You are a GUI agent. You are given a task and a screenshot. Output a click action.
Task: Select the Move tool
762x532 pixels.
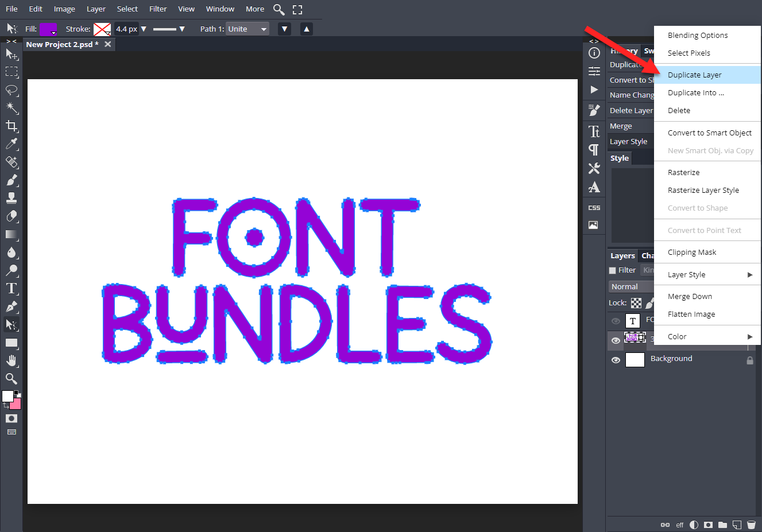coord(11,54)
